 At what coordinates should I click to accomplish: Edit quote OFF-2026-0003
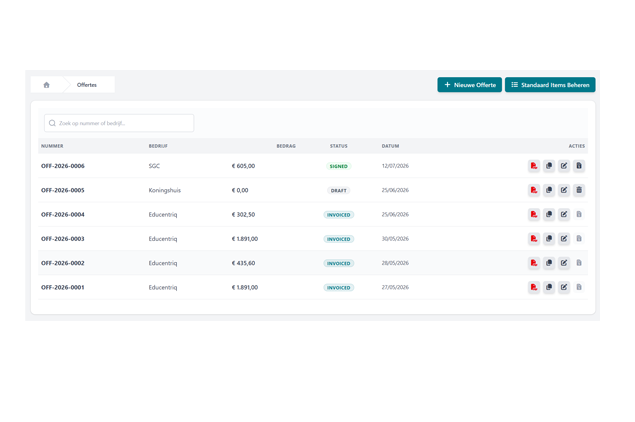click(564, 239)
